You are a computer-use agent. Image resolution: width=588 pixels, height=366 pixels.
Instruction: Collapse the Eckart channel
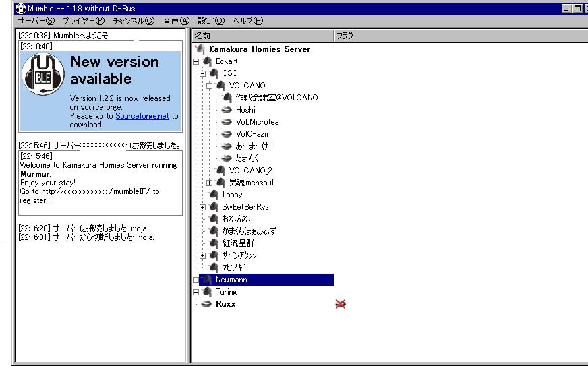click(x=196, y=61)
